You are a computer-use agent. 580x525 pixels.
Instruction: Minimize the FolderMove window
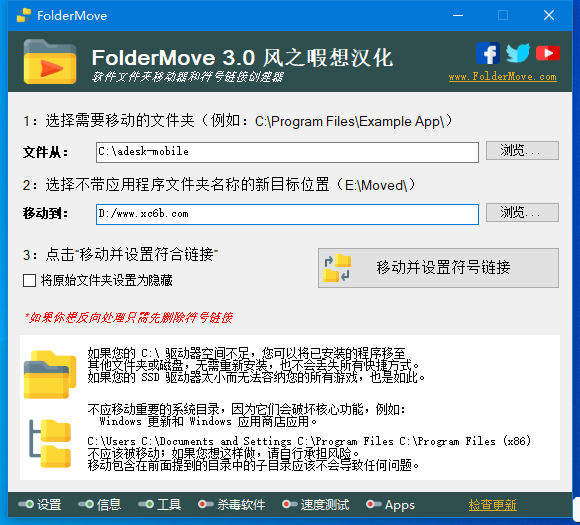point(458,15)
